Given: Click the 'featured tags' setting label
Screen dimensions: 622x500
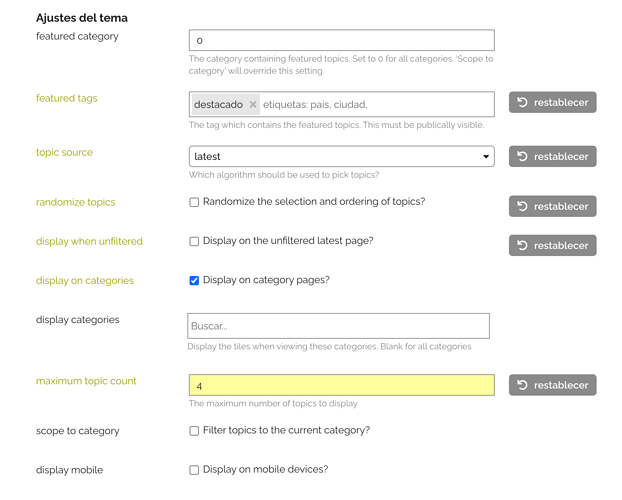Looking at the screenshot, I should (67, 98).
